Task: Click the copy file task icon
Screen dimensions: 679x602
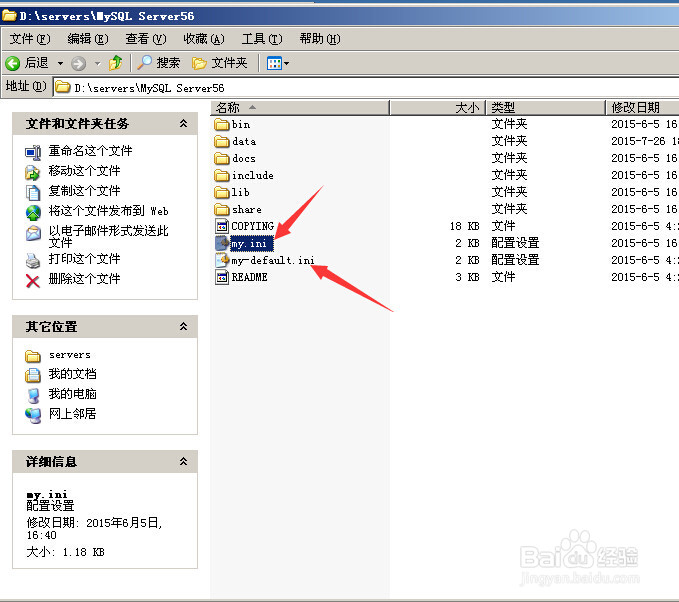Action: 33,192
